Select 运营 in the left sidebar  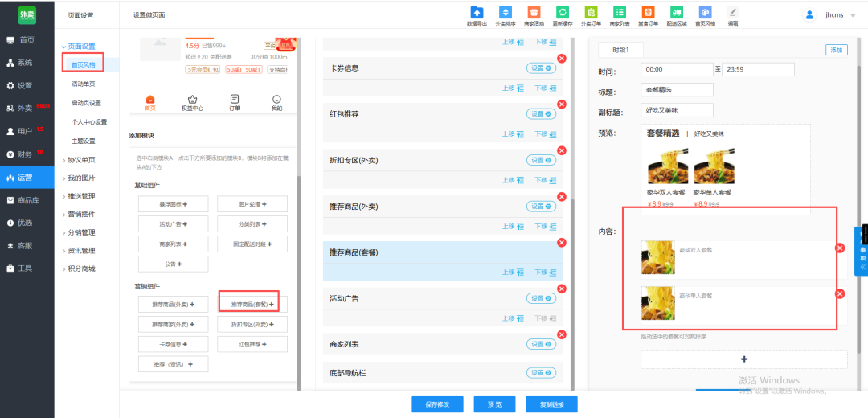coord(27,178)
